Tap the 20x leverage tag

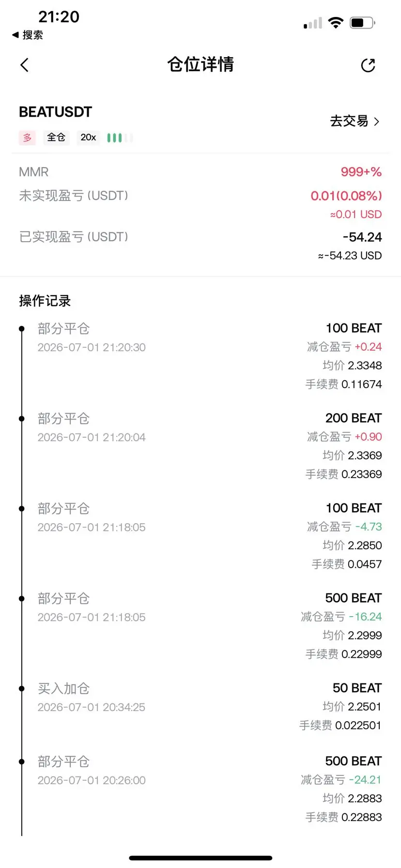pos(88,138)
